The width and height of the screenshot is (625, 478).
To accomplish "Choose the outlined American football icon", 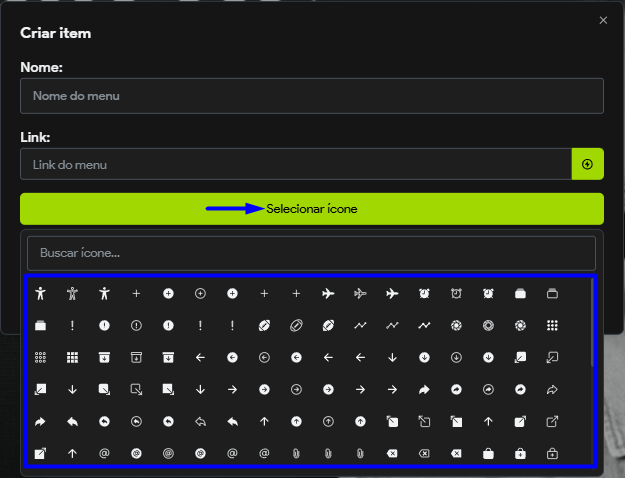I will pyautogui.click(x=296, y=325).
